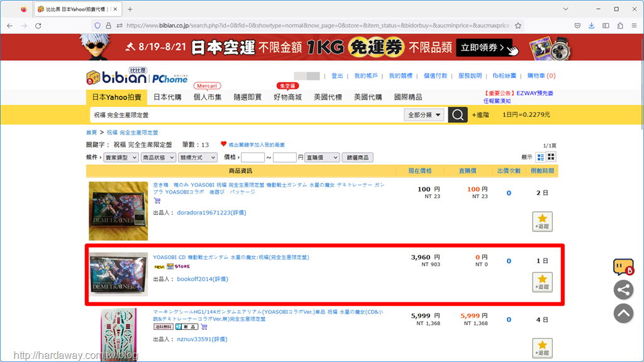Image resolution: width=644 pixels, height=362 pixels.
Task: Click the magnifier search button
Action: [458, 115]
